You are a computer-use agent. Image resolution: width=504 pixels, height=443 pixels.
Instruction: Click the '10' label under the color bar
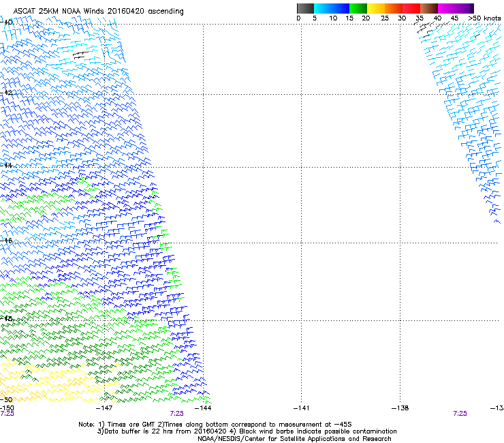(333, 18)
